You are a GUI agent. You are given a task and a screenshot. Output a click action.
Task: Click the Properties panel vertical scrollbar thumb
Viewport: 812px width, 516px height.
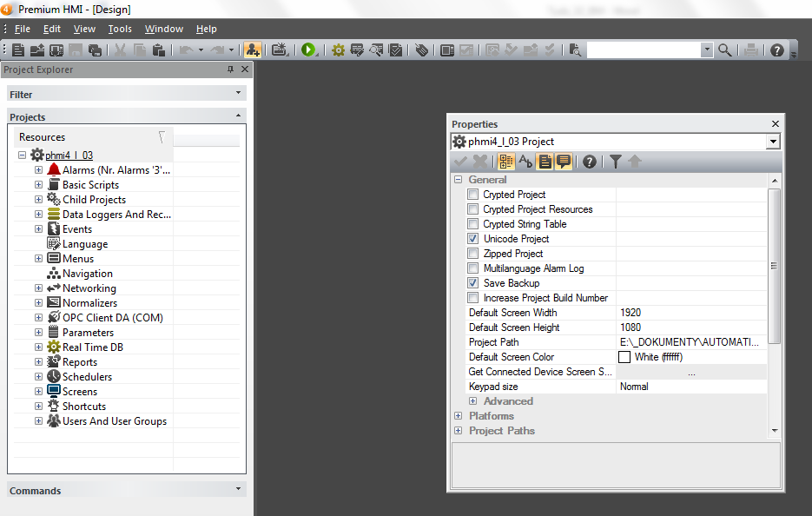(x=774, y=266)
